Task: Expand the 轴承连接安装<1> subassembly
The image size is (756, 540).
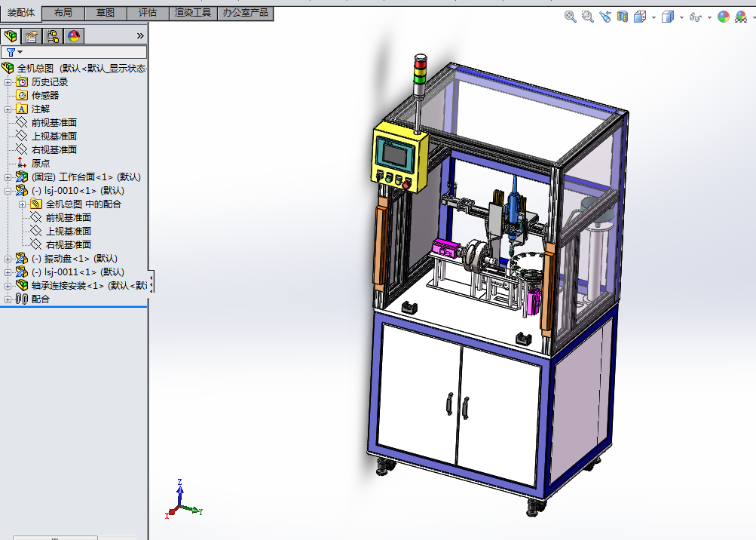Action: pos(8,286)
